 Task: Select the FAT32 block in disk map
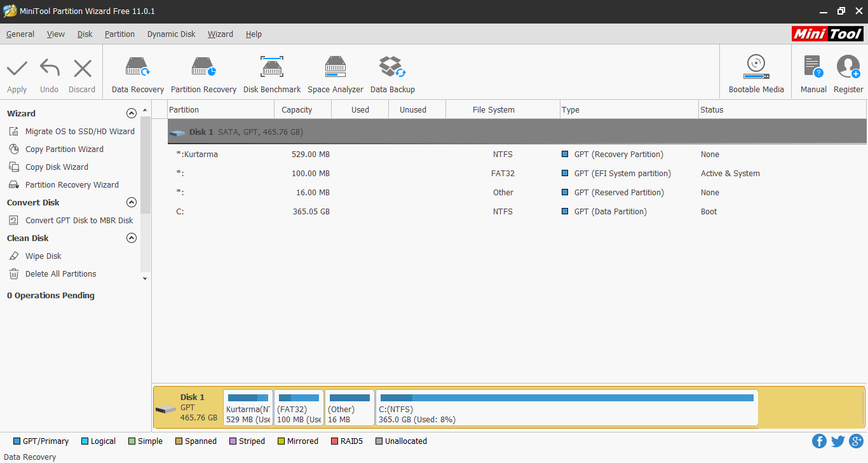click(299, 408)
